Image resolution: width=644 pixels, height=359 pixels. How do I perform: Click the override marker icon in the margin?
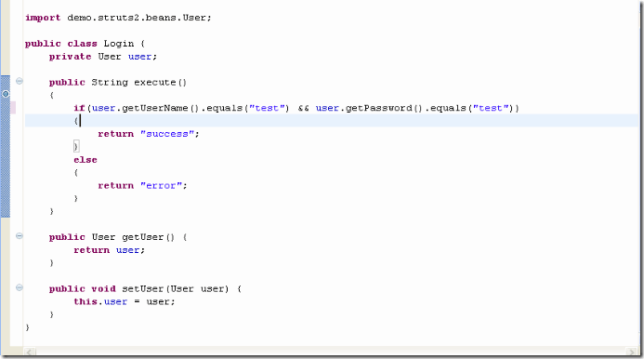pyautogui.click(x=6, y=94)
